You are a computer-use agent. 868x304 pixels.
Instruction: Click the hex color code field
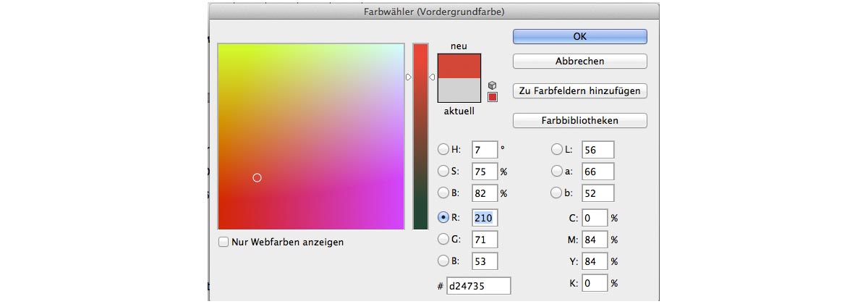pos(478,286)
